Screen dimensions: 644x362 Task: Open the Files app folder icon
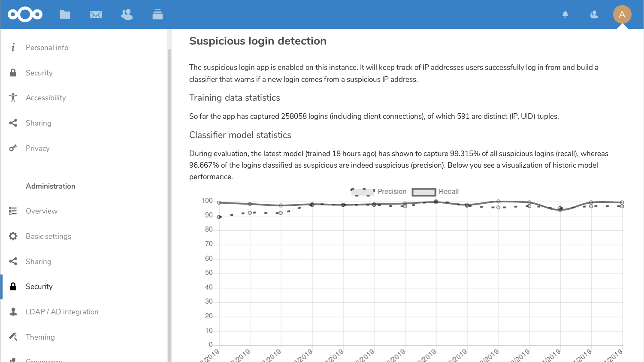click(65, 15)
